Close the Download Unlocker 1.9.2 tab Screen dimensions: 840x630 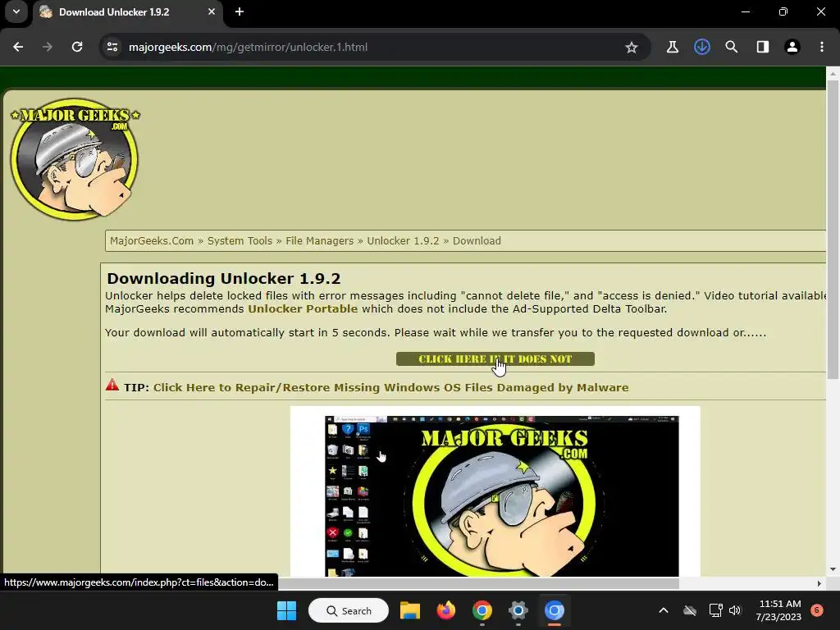[212, 11]
